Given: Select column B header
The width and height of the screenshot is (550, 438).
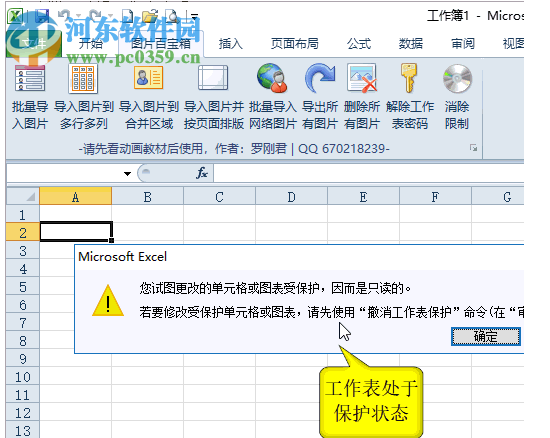Looking at the screenshot, I should click(x=148, y=196).
